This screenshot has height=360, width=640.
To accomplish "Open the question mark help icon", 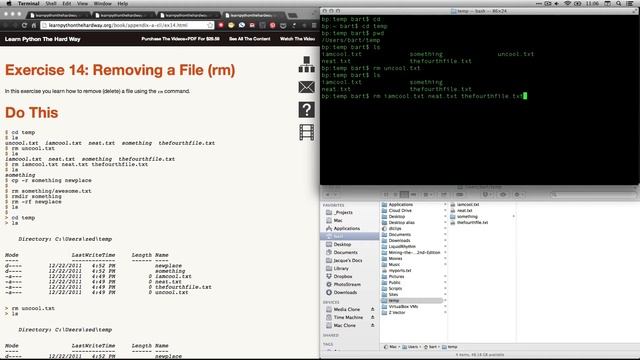I will (307, 110).
